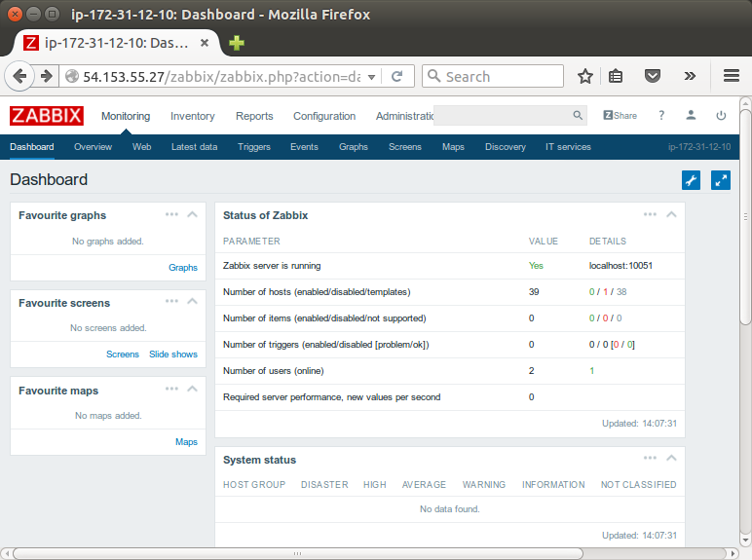Follow the Graphs link in Favourite graphs

tap(183, 267)
